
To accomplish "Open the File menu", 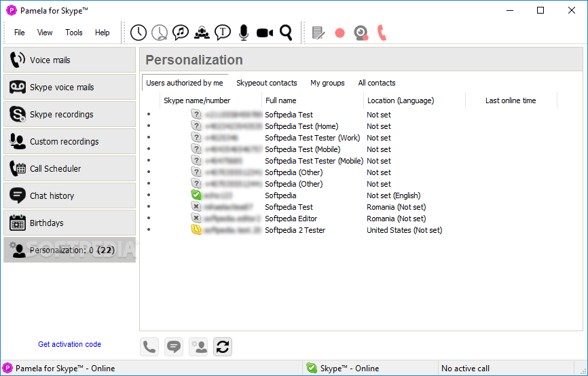I will coord(20,33).
